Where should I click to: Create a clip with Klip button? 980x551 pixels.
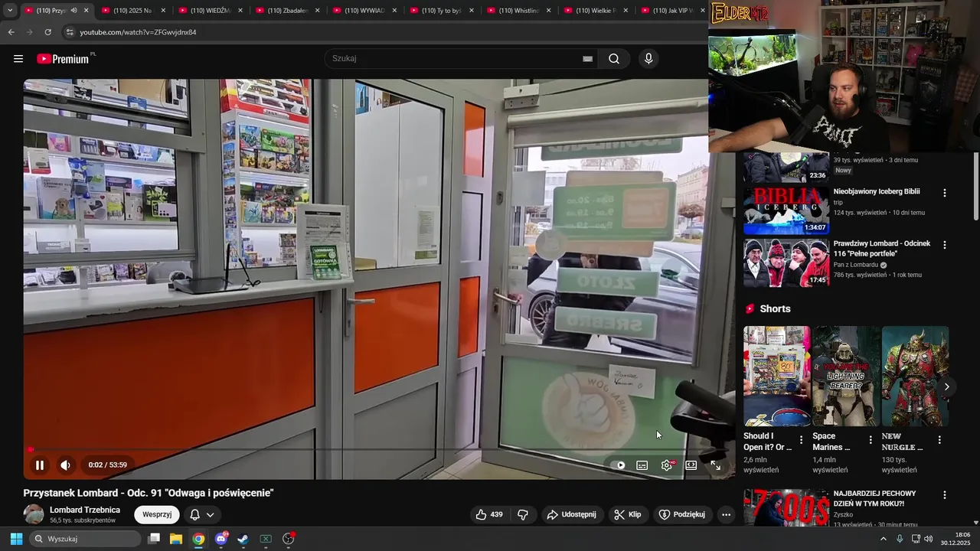point(628,514)
